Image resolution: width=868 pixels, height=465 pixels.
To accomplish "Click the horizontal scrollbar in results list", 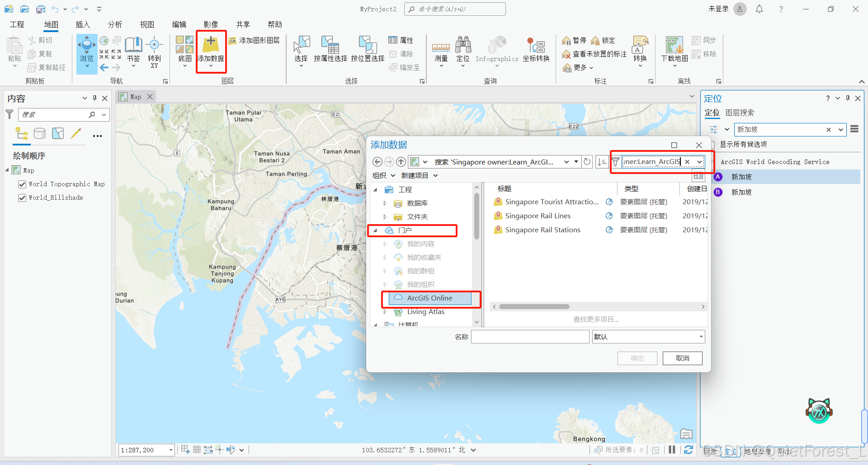I will point(534,306).
